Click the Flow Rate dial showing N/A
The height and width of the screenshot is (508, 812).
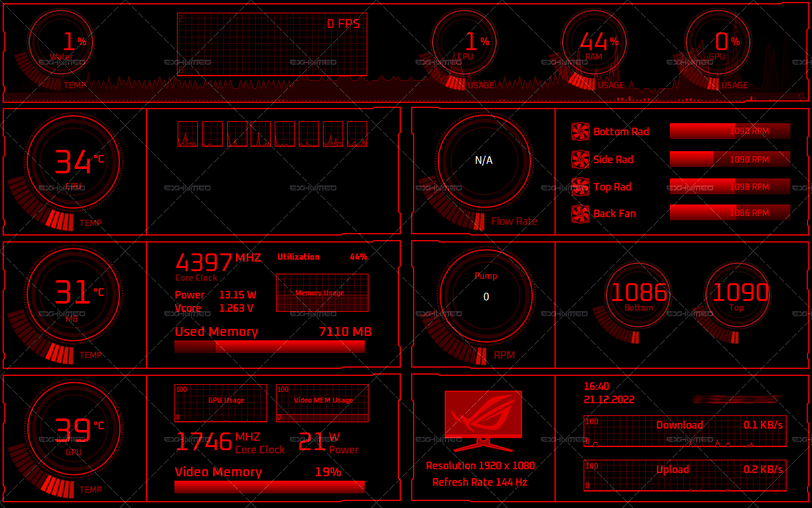point(485,160)
